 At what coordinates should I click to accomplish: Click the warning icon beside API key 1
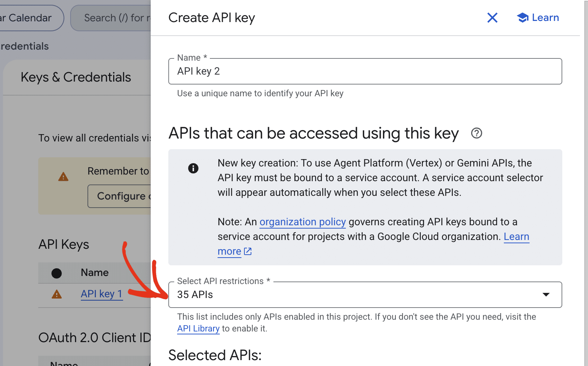click(x=57, y=294)
